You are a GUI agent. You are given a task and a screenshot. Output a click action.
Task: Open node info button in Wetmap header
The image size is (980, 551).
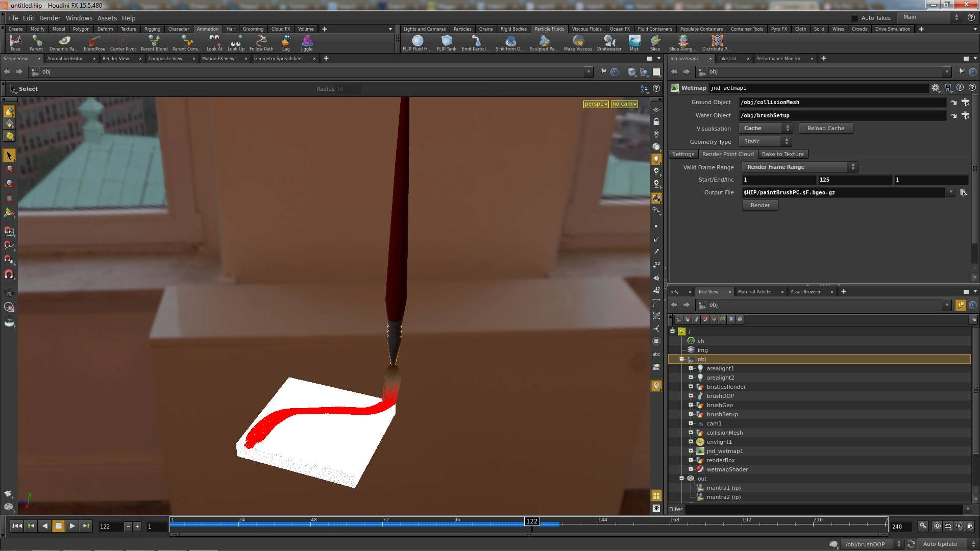[x=960, y=88]
